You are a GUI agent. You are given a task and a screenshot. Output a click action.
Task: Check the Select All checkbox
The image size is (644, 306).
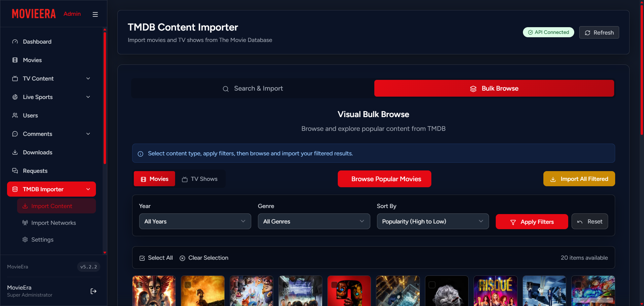click(142, 258)
